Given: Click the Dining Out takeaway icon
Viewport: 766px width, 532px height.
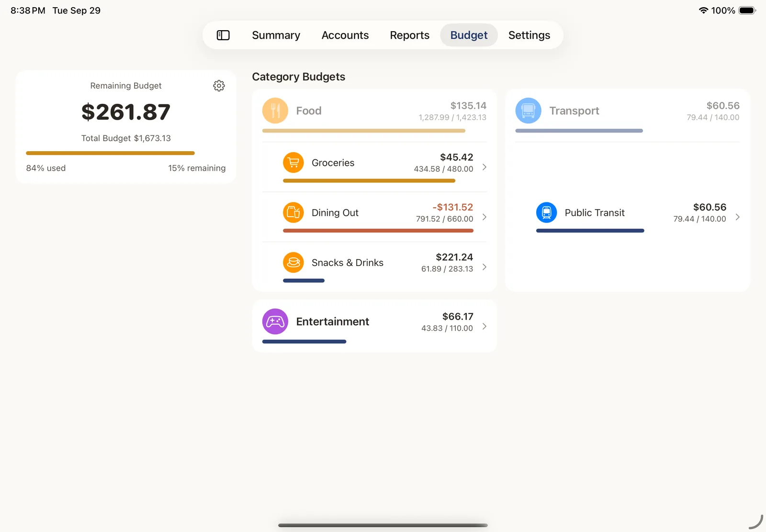Looking at the screenshot, I should pyautogui.click(x=293, y=212).
